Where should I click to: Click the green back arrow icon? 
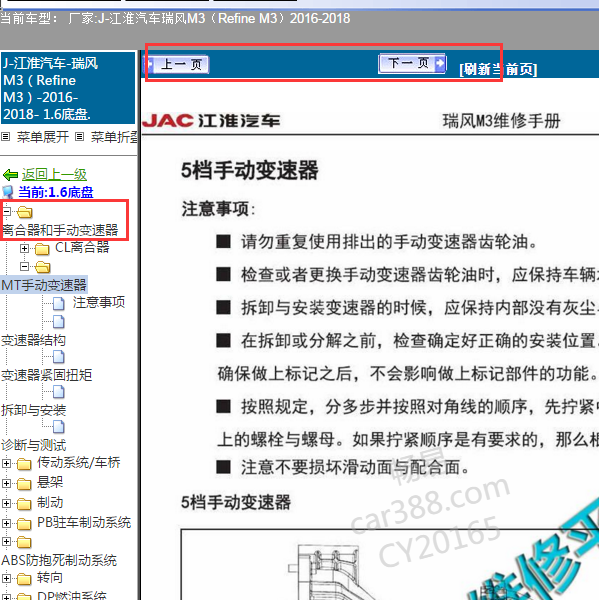[x=10, y=175]
